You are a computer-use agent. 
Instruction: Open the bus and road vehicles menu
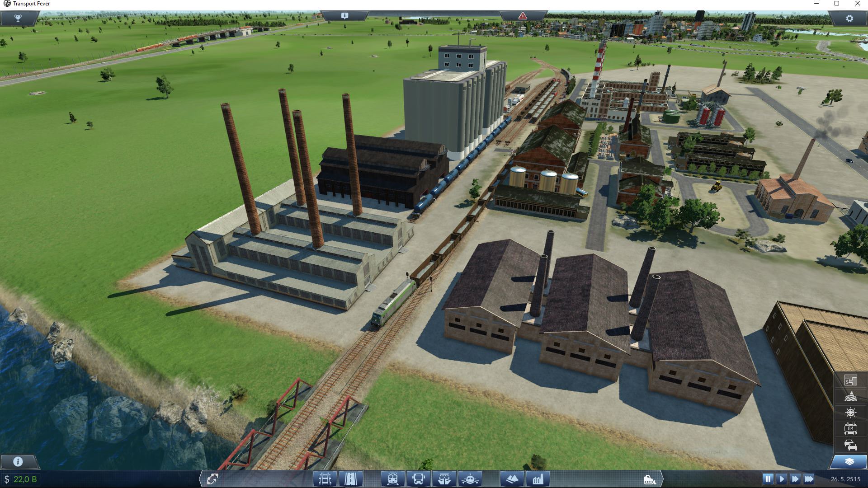[419, 479]
